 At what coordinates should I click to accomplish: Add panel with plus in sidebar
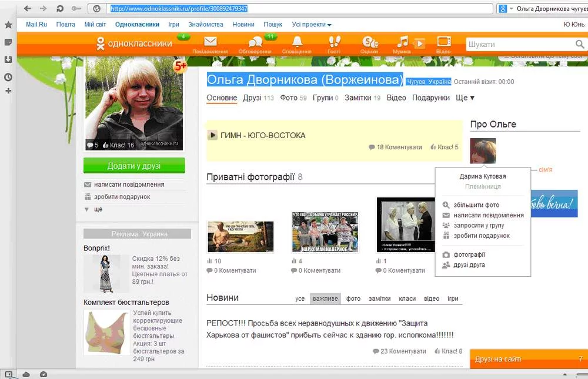8,90
